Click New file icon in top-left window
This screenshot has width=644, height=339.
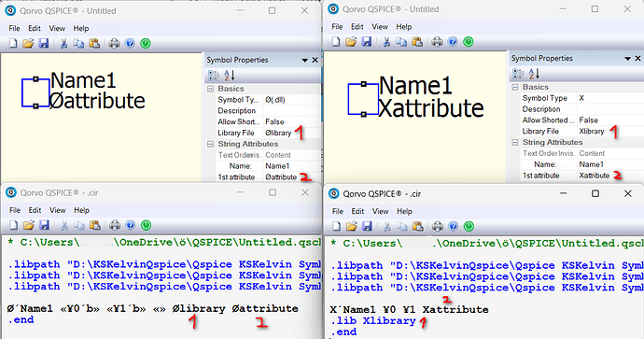click(13, 43)
